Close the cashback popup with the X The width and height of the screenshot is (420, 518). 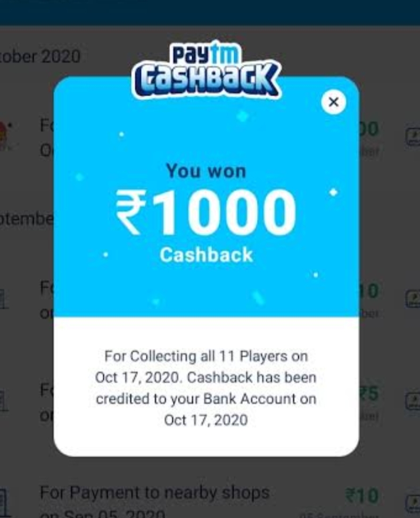(x=333, y=102)
